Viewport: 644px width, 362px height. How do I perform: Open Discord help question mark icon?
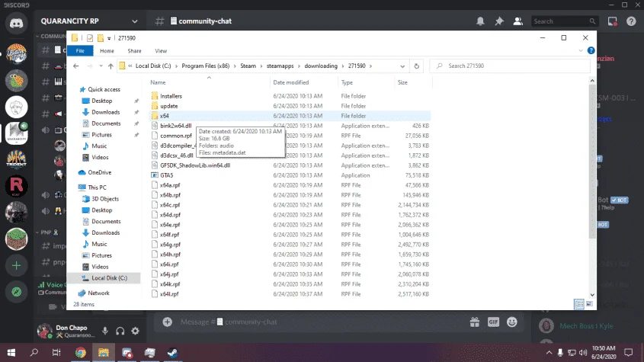[x=631, y=21]
